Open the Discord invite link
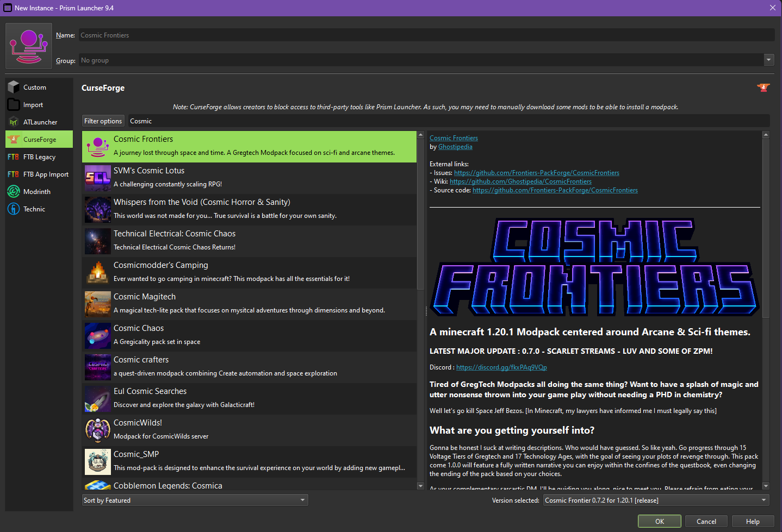782x532 pixels. [501, 367]
